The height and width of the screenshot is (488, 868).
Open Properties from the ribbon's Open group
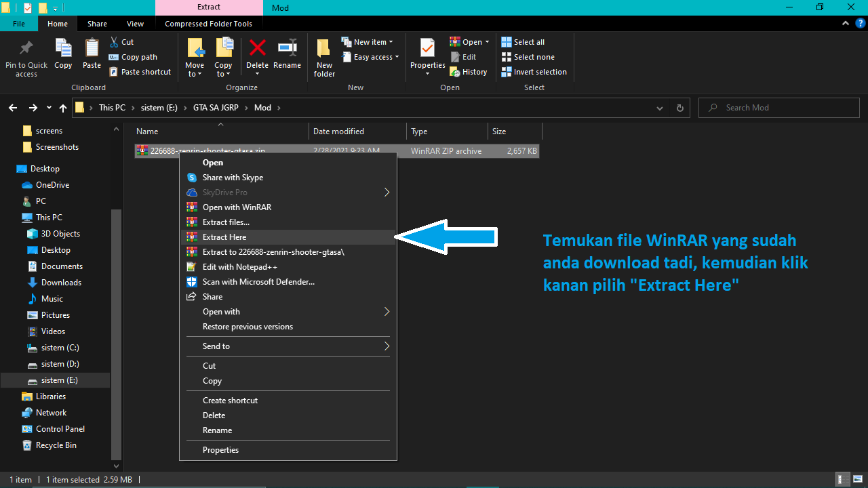(427, 58)
